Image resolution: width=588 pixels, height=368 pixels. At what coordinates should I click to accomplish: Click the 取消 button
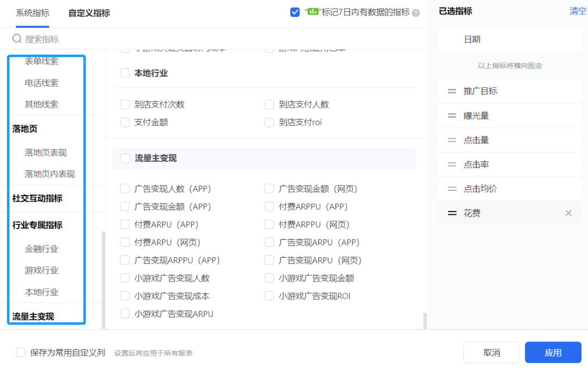(492, 353)
